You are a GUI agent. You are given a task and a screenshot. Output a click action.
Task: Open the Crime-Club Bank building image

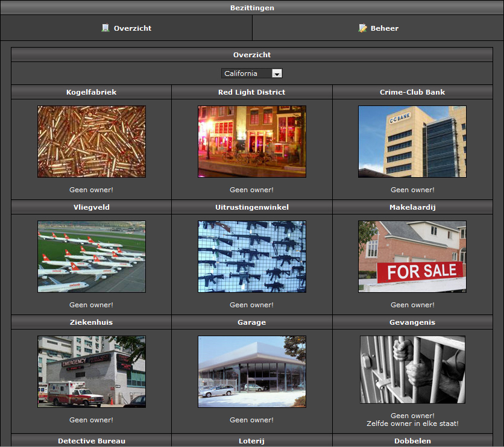(x=412, y=142)
